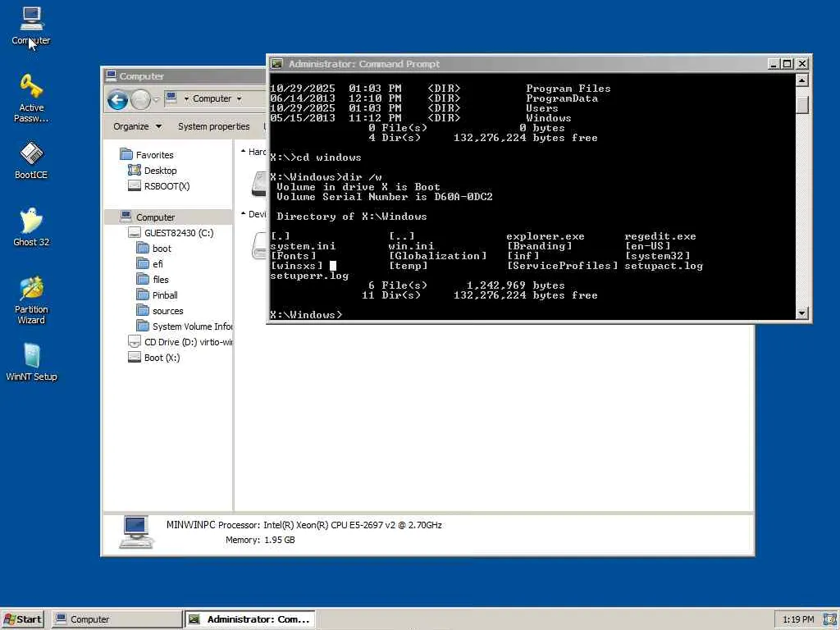Click the Forward arrow in Computer window

click(x=140, y=99)
